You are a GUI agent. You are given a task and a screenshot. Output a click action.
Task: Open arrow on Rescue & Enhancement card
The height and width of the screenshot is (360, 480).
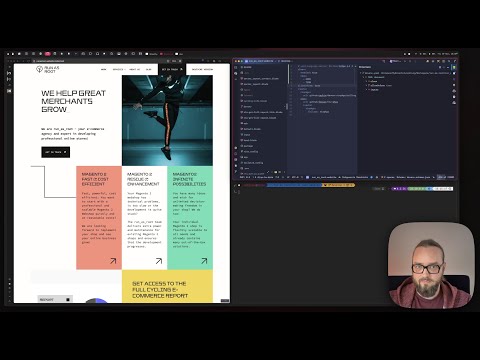[159, 261]
